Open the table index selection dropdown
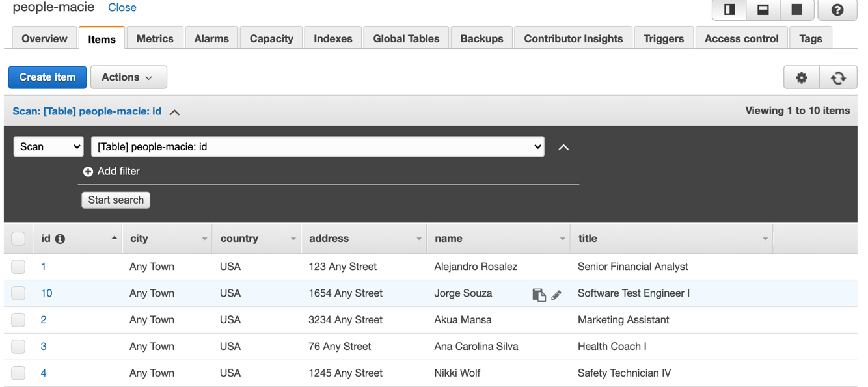 (318, 146)
